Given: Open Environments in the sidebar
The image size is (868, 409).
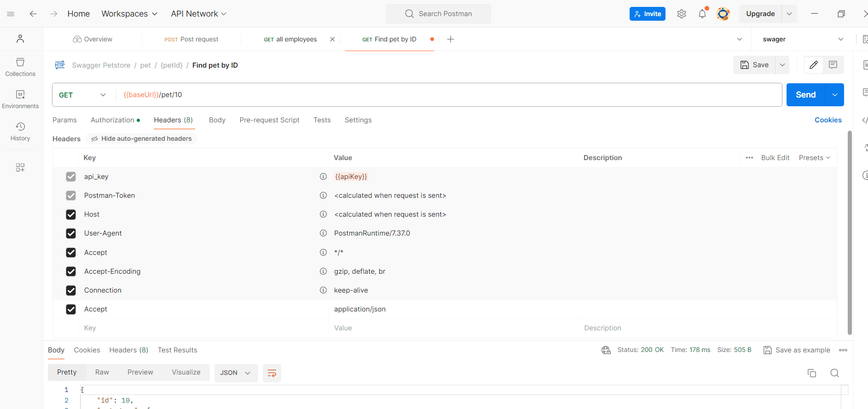Looking at the screenshot, I should point(20,99).
